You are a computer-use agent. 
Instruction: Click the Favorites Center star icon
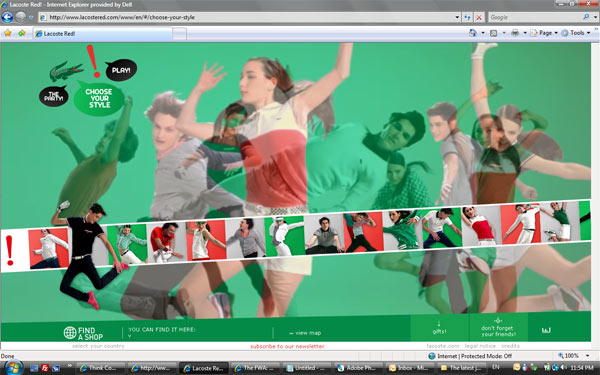[x=8, y=33]
